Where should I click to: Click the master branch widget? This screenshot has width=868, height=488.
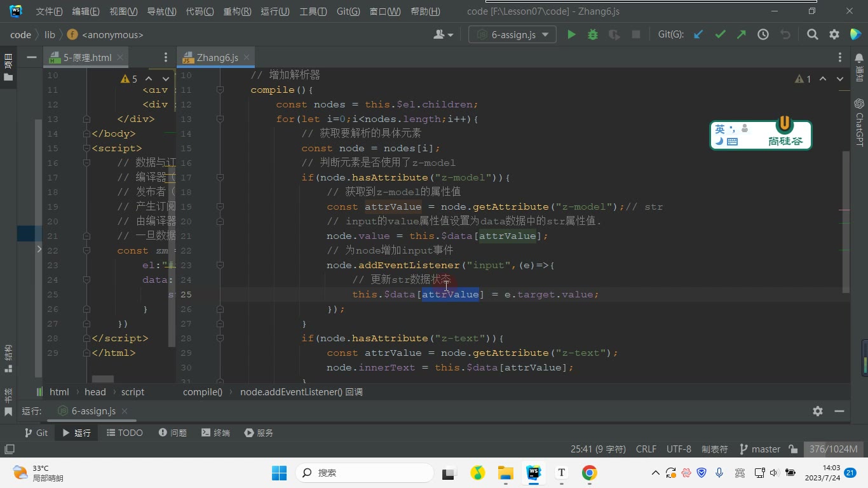(760, 449)
